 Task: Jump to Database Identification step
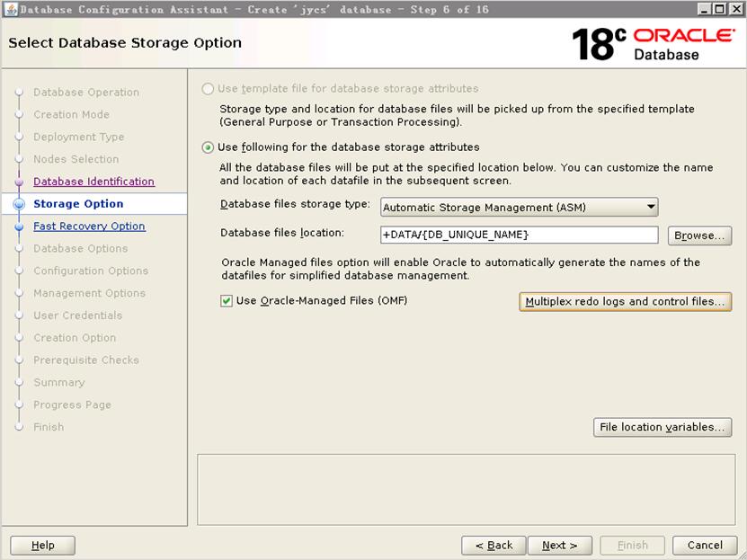coord(93,182)
